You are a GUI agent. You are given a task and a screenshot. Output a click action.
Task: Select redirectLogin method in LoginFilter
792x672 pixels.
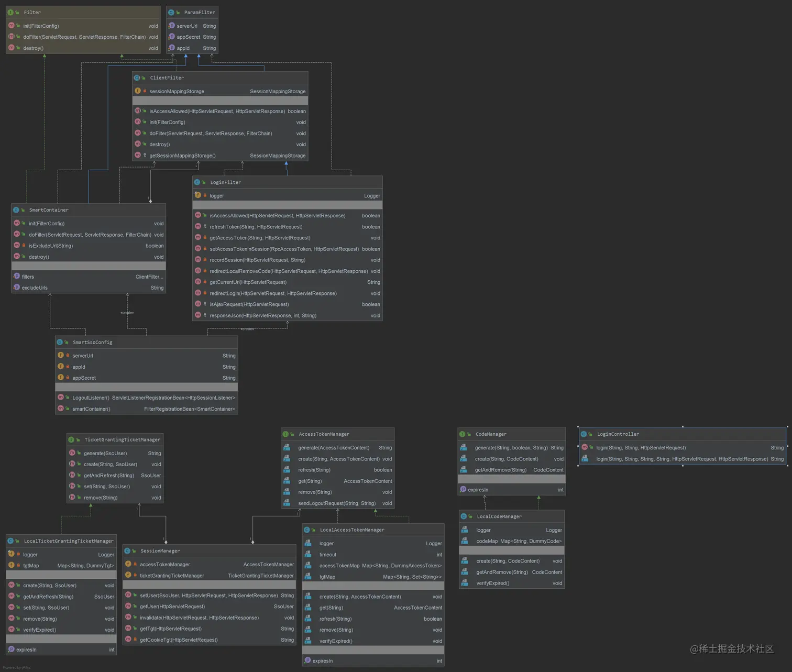pos(288,293)
